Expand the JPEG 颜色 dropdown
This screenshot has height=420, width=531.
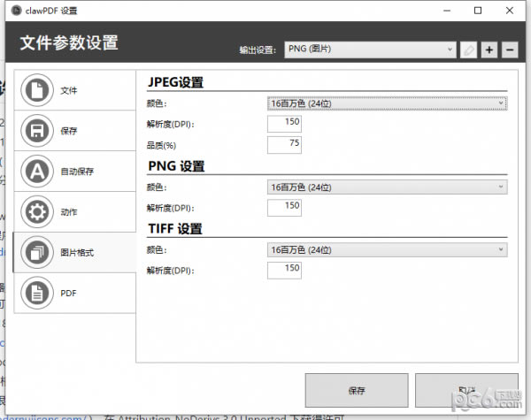(x=387, y=103)
